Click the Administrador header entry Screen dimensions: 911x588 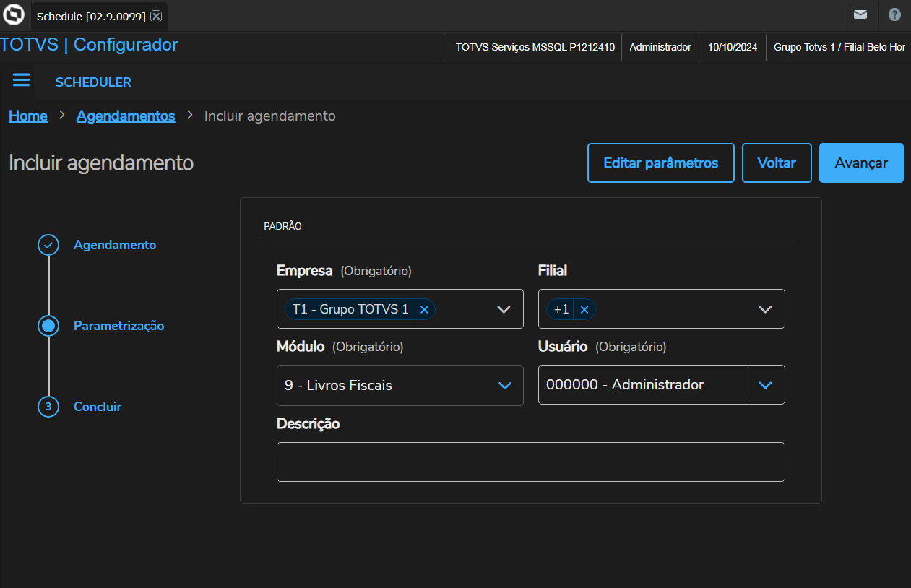660,47
